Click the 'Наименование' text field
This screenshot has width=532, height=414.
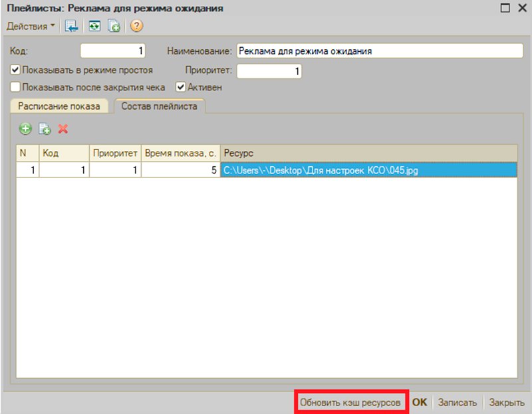[x=380, y=51]
